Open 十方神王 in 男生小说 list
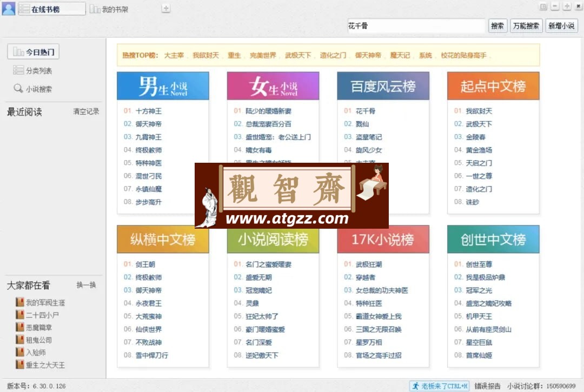The image size is (584, 392). pos(149,111)
